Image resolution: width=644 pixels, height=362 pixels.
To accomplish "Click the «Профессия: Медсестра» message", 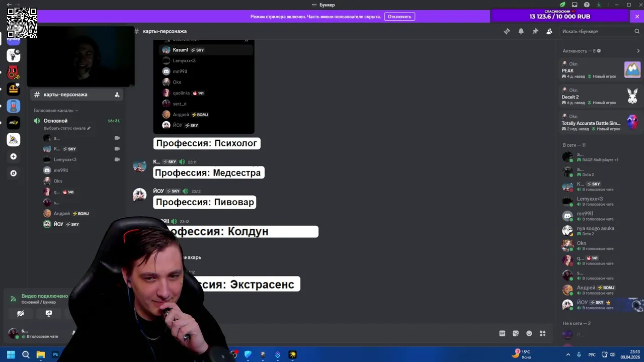I will [x=208, y=173].
